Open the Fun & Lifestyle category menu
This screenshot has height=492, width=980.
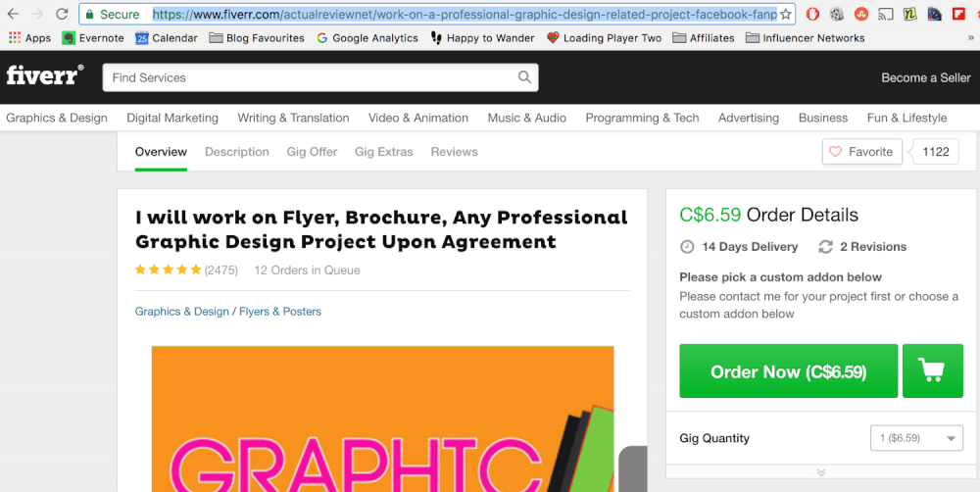click(x=906, y=118)
